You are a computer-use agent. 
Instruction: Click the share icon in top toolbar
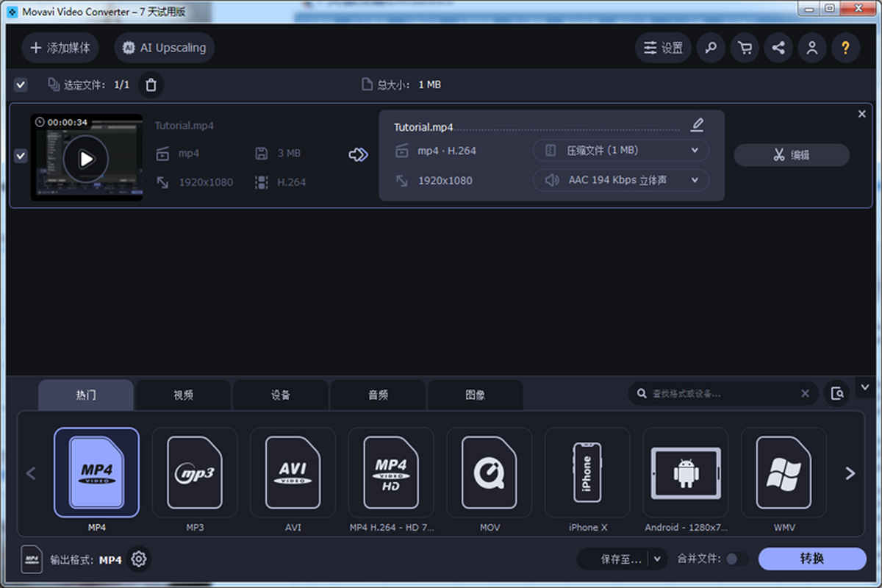(778, 48)
